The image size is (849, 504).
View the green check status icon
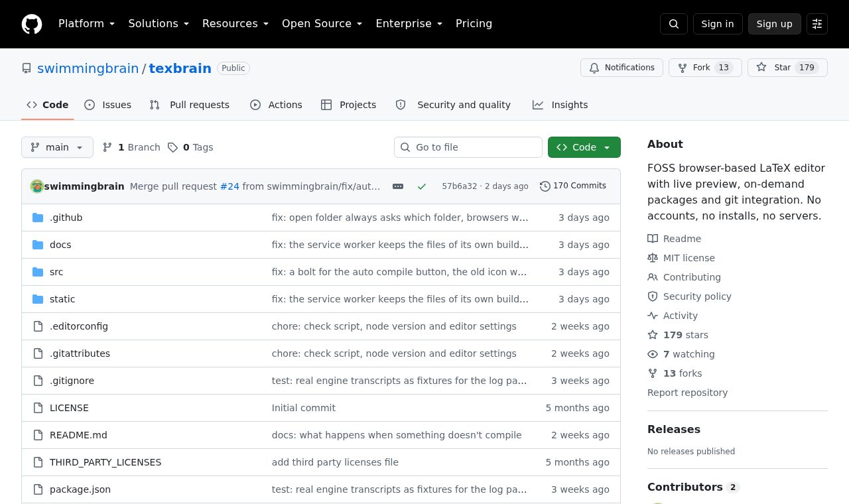[x=422, y=186]
